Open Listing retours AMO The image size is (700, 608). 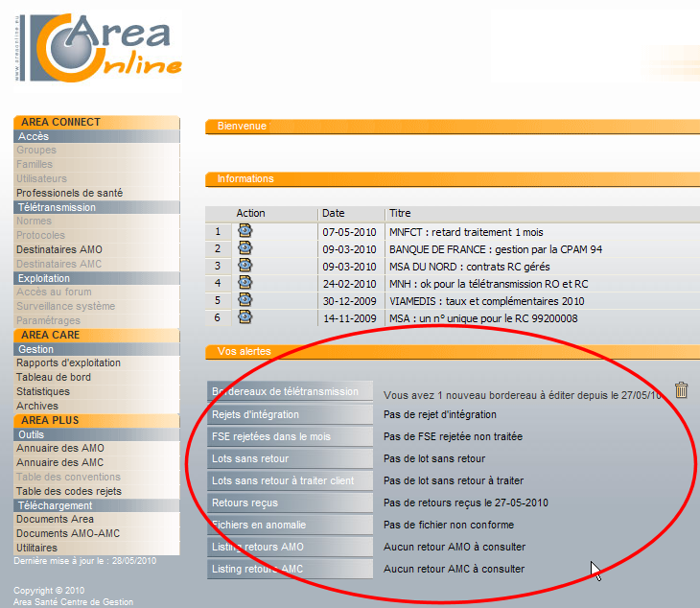[x=290, y=547]
